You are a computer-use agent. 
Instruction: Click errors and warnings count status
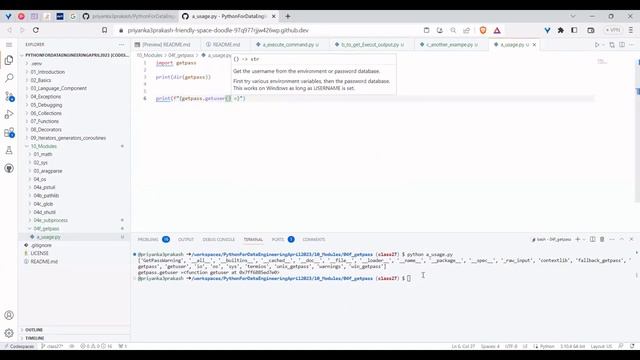96,346
